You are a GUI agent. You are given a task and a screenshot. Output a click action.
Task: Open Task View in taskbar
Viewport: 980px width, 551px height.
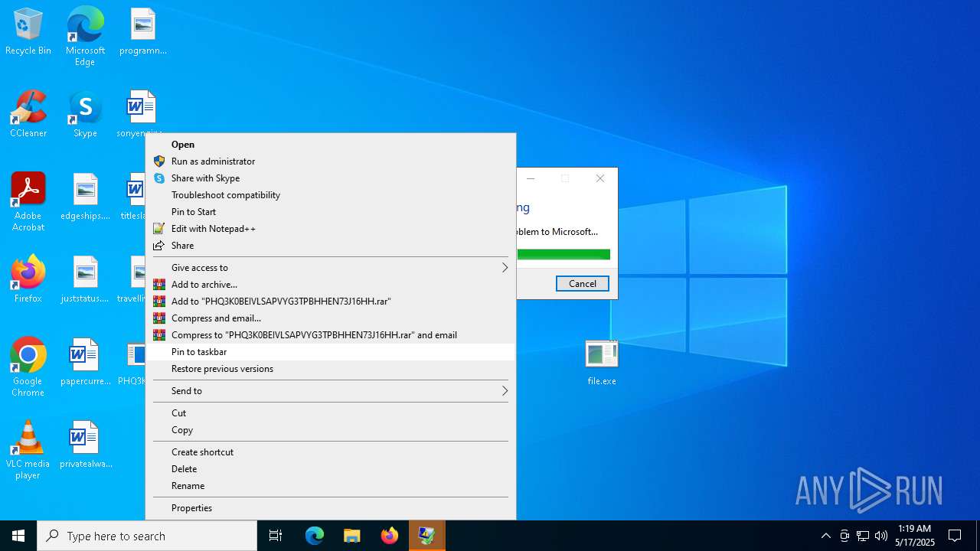point(276,536)
